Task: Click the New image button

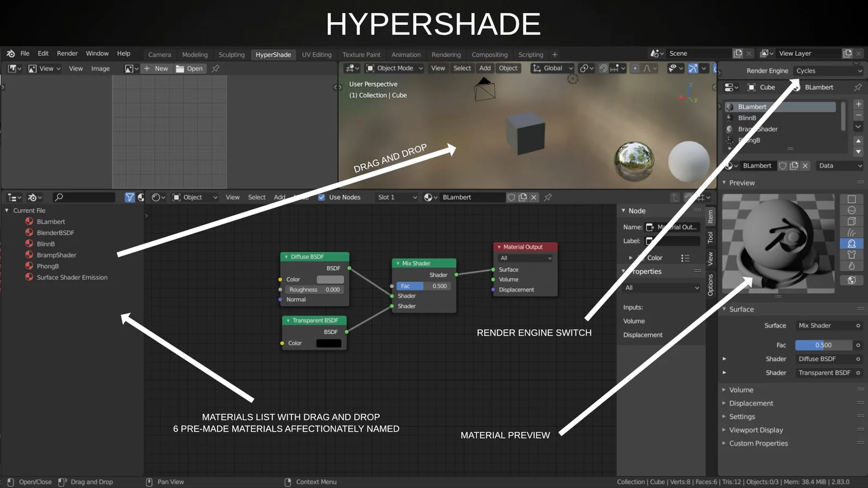Action: pos(156,68)
